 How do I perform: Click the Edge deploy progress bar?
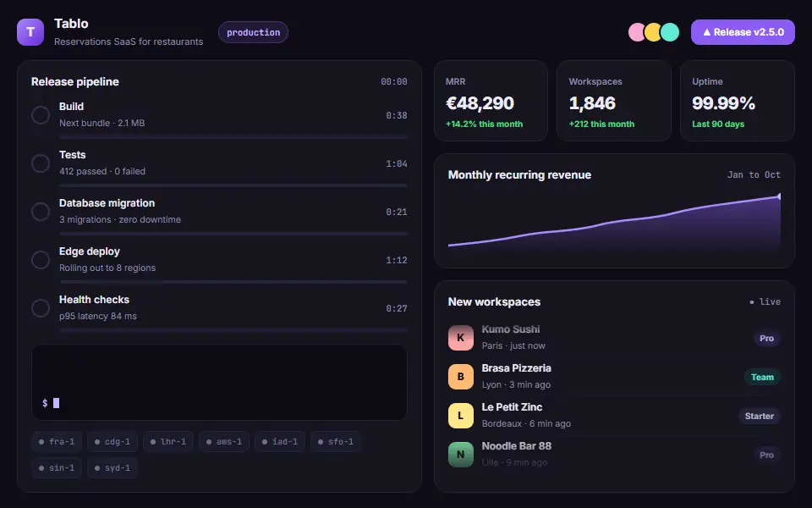point(233,282)
